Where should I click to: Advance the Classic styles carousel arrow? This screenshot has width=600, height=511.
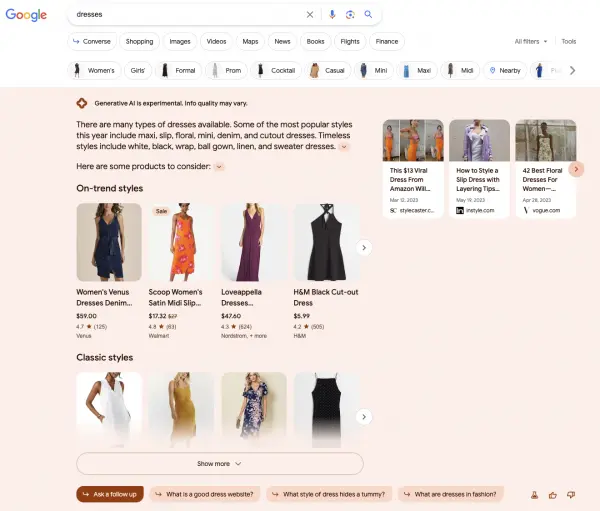(x=364, y=417)
